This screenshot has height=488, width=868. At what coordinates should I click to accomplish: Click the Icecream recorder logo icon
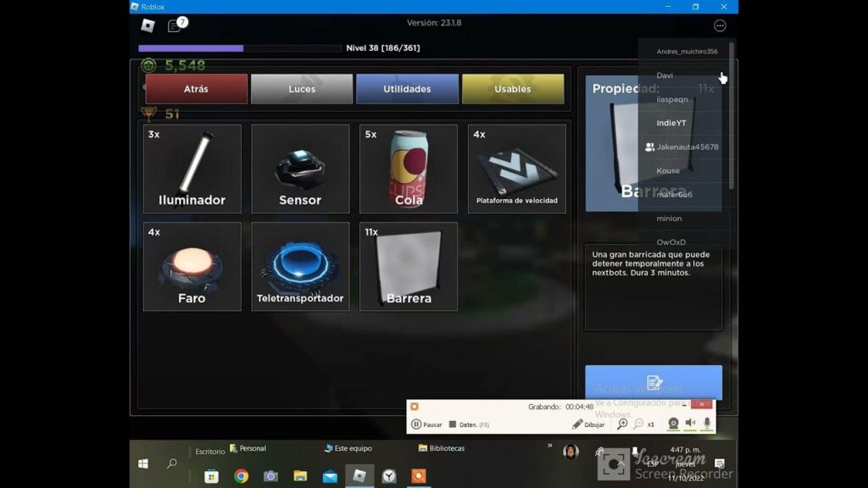[414, 407]
